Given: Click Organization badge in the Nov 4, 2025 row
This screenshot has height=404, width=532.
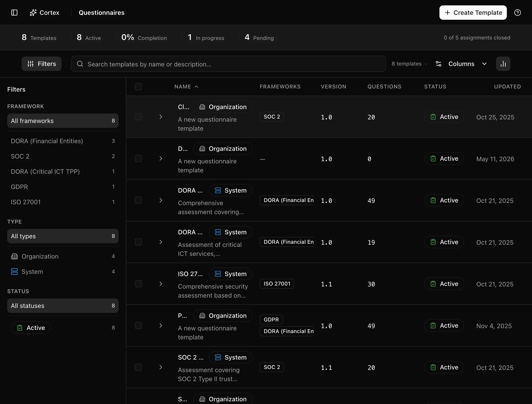Looking at the screenshot, I should 223,316.
